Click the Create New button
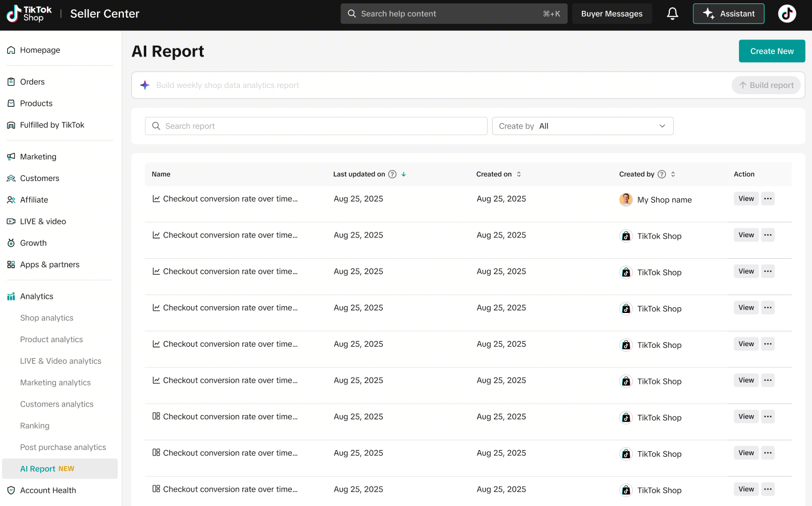The width and height of the screenshot is (812, 506). (x=771, y=51)
